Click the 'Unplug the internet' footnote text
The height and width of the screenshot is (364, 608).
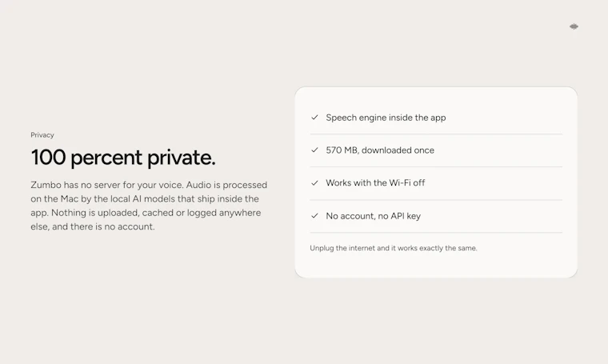click(393, 248)
